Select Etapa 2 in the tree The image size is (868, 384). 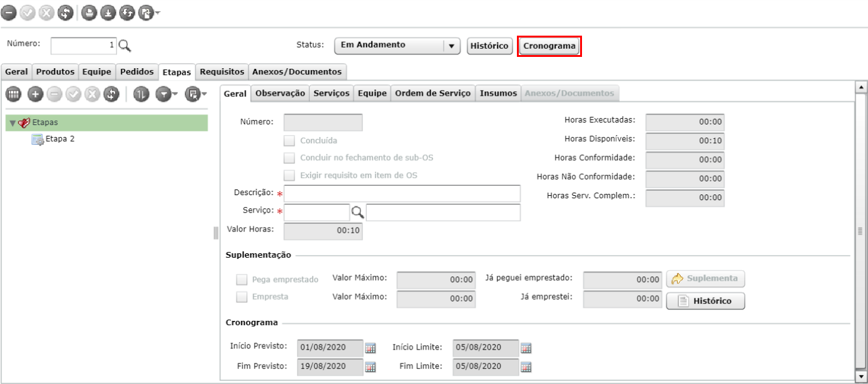point(60,139)
